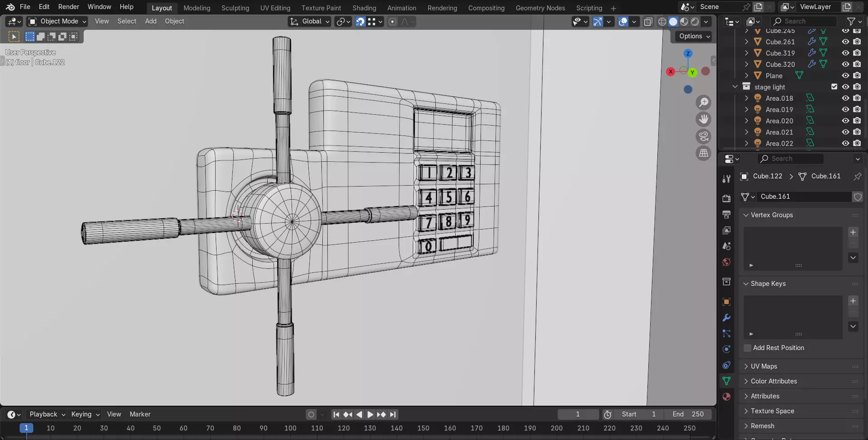The image size is (868, 440).
Task: Select the pan hand gizmo
Action: [703, 119]
